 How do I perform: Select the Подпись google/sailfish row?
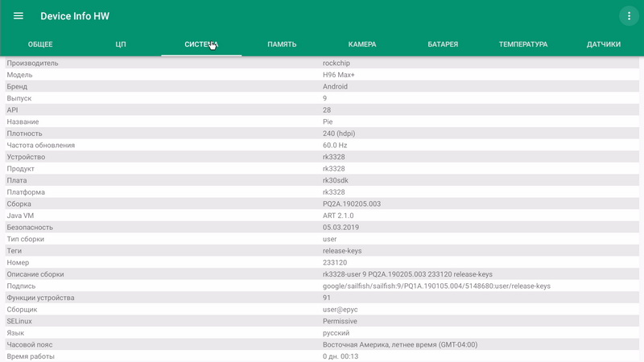(322, 286)
